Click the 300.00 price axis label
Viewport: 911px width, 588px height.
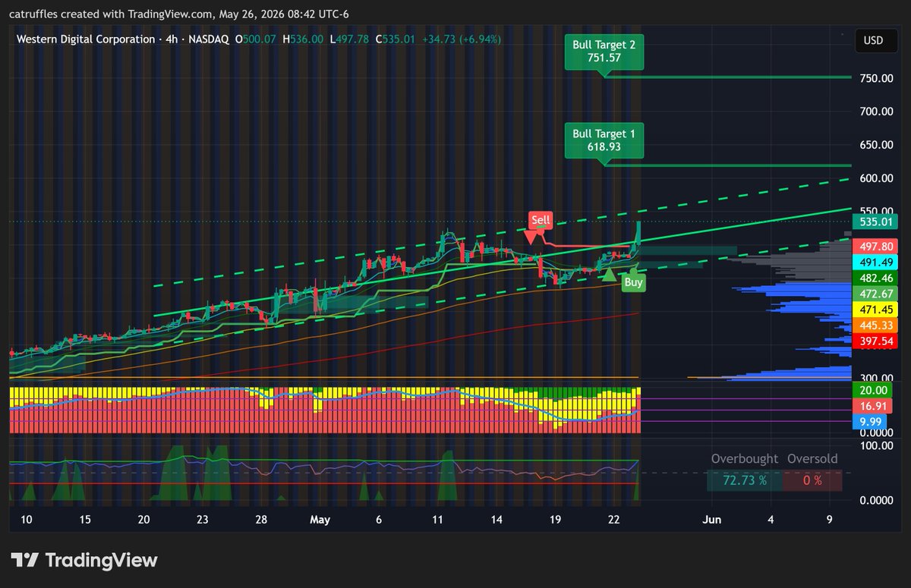point(875,378)
